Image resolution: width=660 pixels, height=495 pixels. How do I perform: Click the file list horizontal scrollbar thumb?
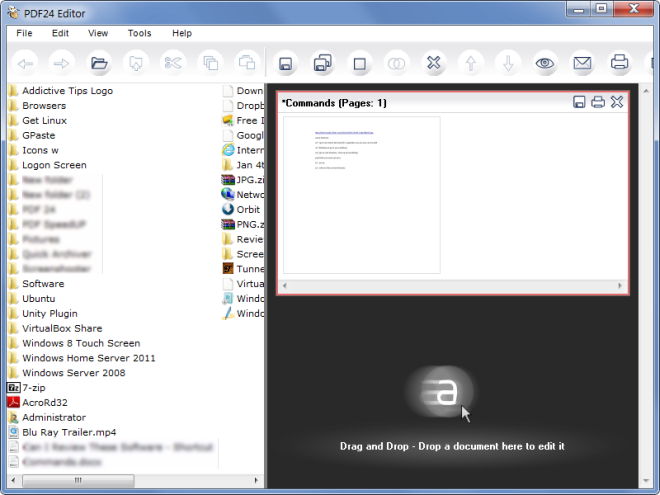[x=78, y=480]
